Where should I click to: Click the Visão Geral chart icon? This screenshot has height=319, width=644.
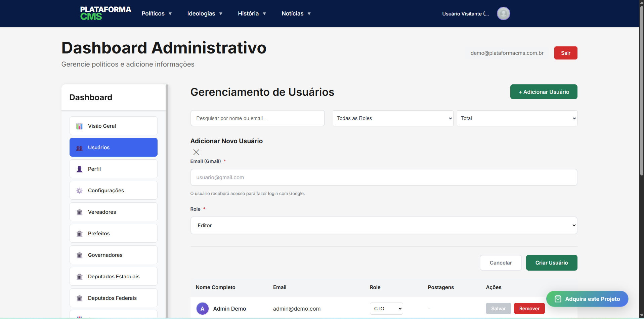tap(79, 126)
